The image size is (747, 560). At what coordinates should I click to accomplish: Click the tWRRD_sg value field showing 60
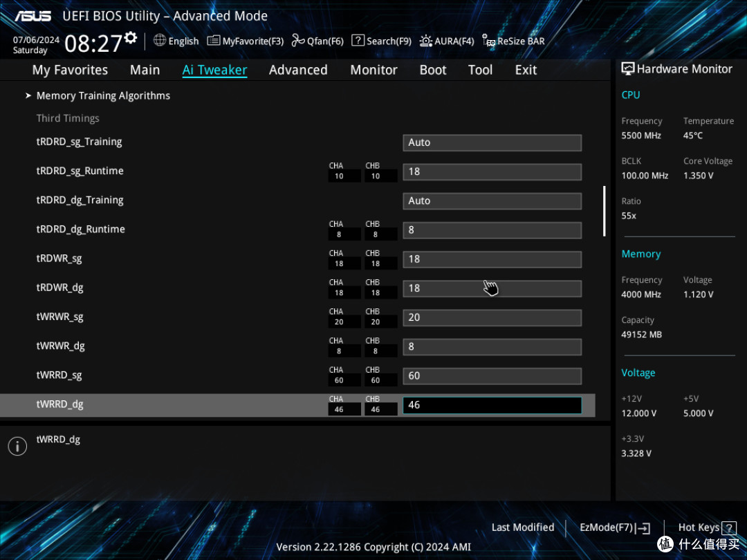tap(492, 375)
